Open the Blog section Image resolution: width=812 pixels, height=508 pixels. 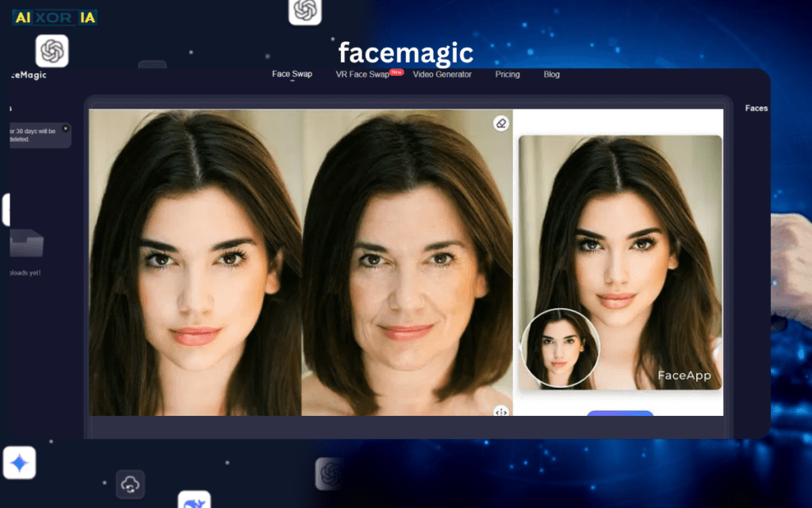tap(551, 74)
